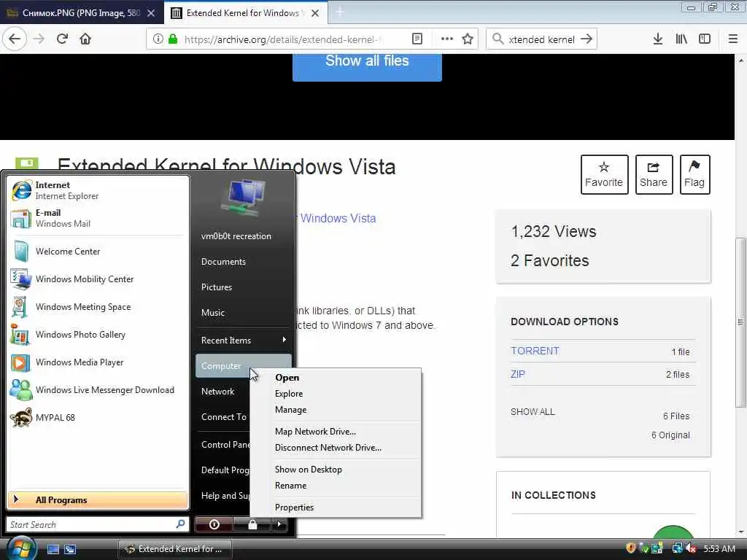Flag this archive item

pos(694,174)
